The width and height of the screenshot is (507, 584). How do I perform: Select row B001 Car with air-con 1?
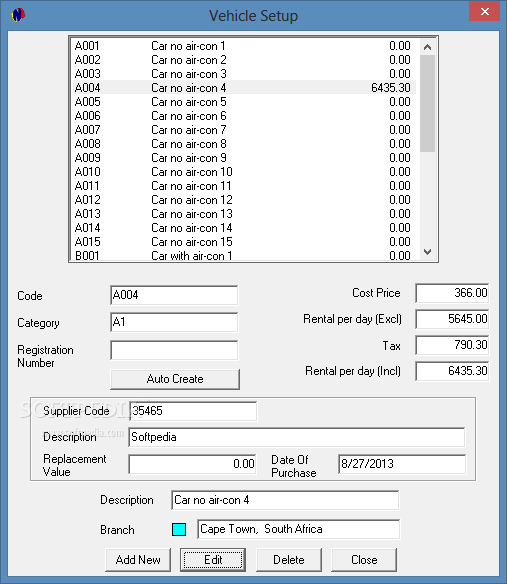244,255
